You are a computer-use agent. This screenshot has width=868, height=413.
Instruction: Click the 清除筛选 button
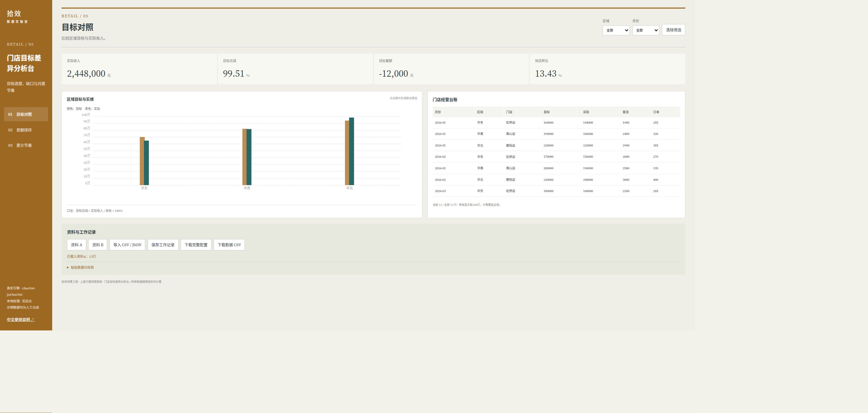pyautogui.click(x=673, y=30)
